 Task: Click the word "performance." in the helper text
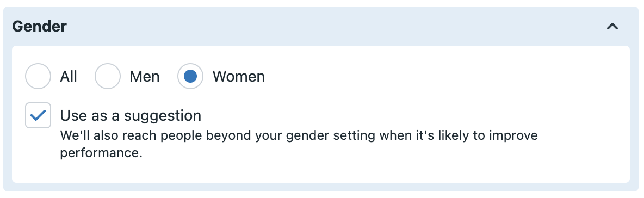[x=101, y=153]
